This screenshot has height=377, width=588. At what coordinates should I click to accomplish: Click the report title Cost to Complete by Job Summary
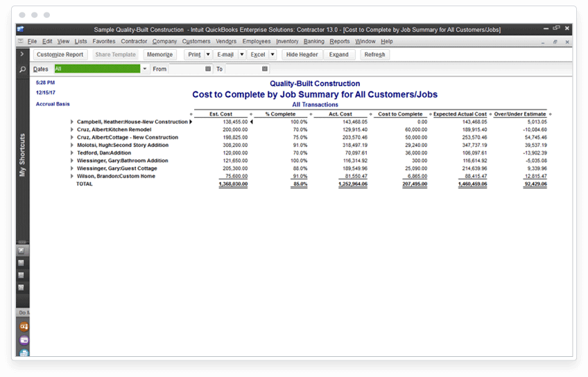315,94
